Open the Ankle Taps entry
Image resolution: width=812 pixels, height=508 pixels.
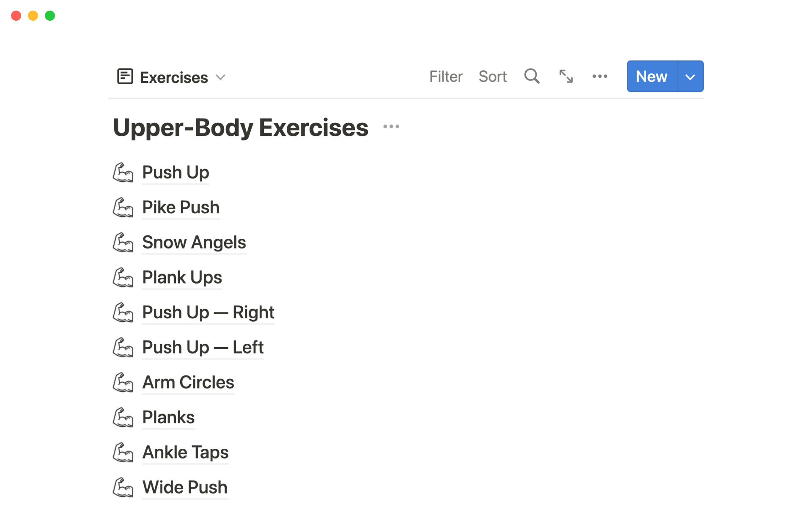click(x=185, y=453)
